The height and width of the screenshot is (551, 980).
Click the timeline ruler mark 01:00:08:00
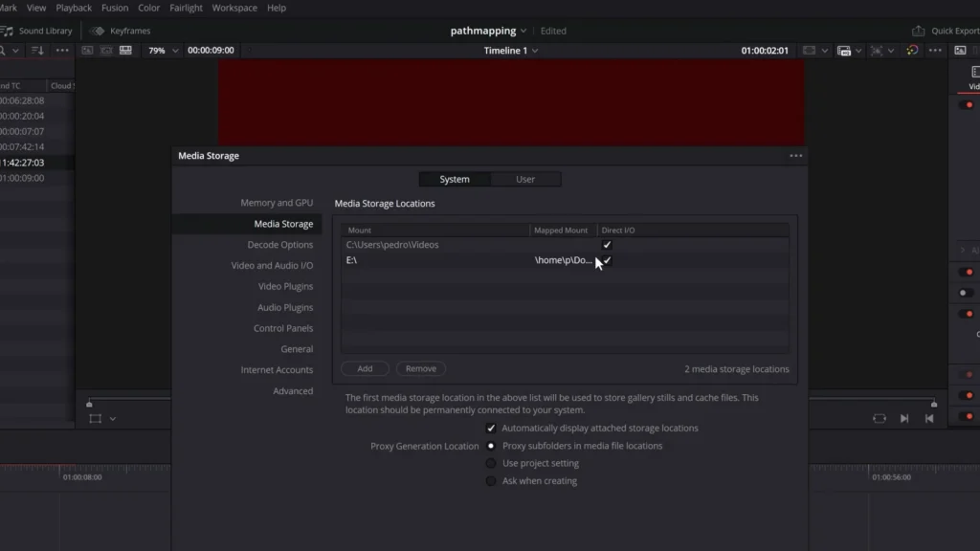click(82, 477)
